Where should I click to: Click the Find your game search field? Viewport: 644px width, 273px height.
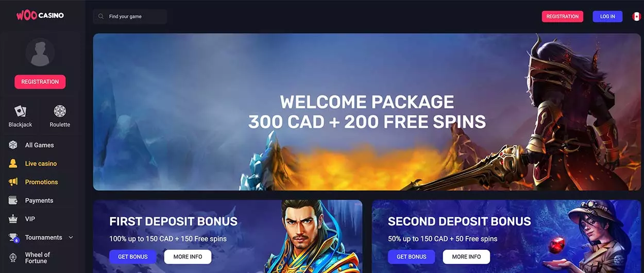[130, 16]
